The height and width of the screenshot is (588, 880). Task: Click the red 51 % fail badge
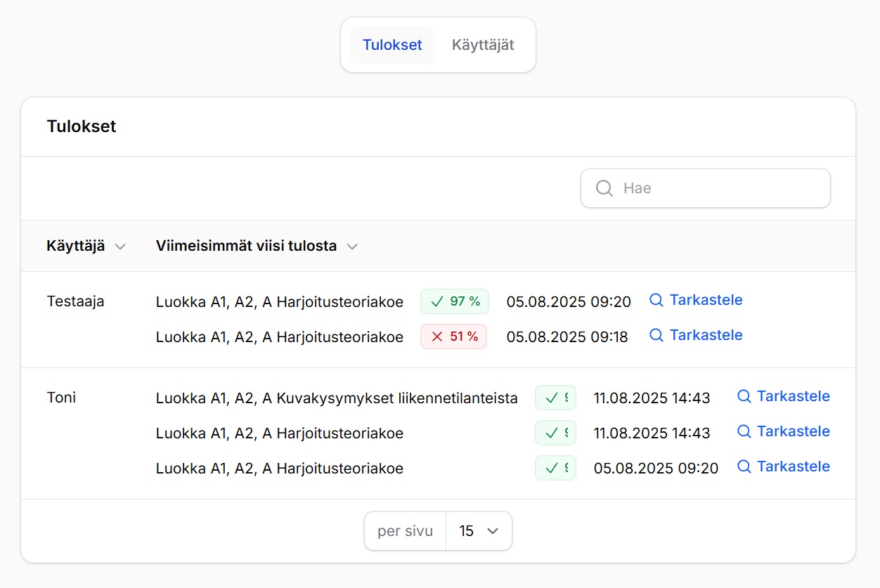coord(453,337)
